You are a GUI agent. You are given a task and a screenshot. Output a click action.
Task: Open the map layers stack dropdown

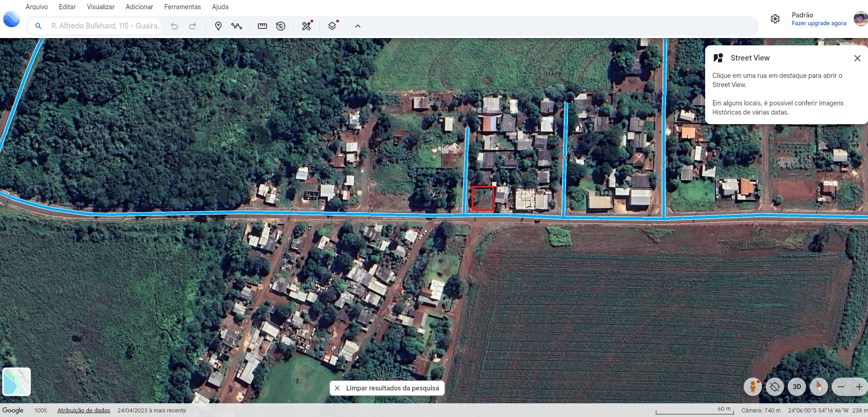pos(332,26)
